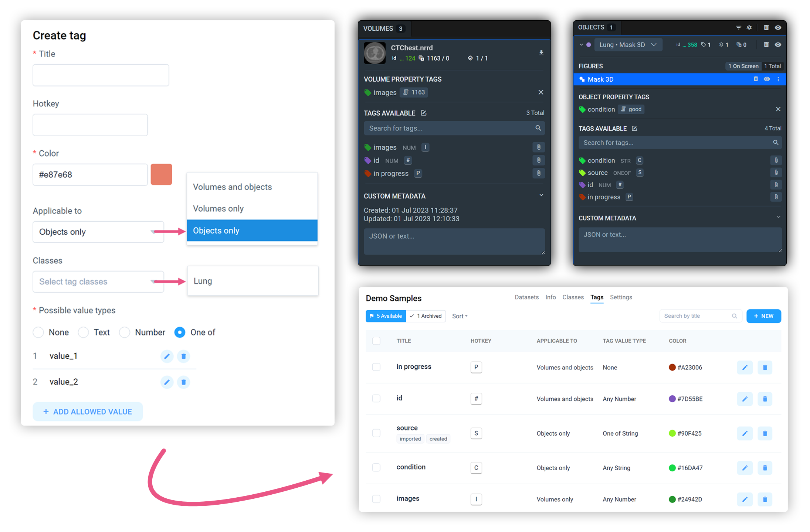
Task: Delete value_2 with its trash icon
Action: click(183, 382)
